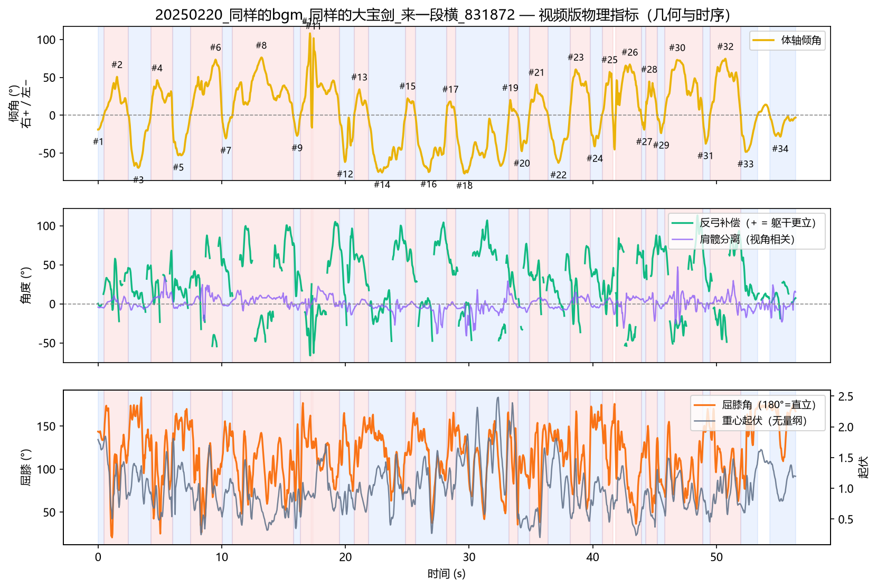Select the 反弓补偿 legend label
The width and height of the screenshot is (877, 588).
758,223
